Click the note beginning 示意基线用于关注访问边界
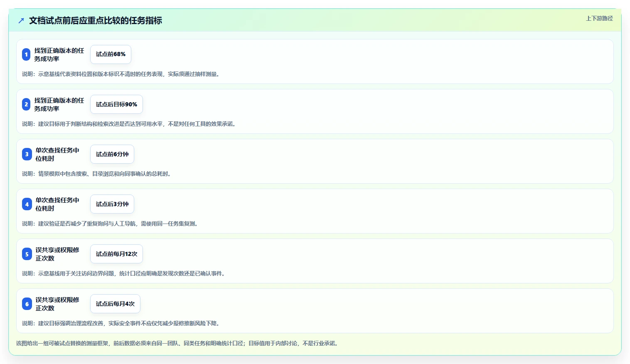630x364 pixels. [124, 273]
